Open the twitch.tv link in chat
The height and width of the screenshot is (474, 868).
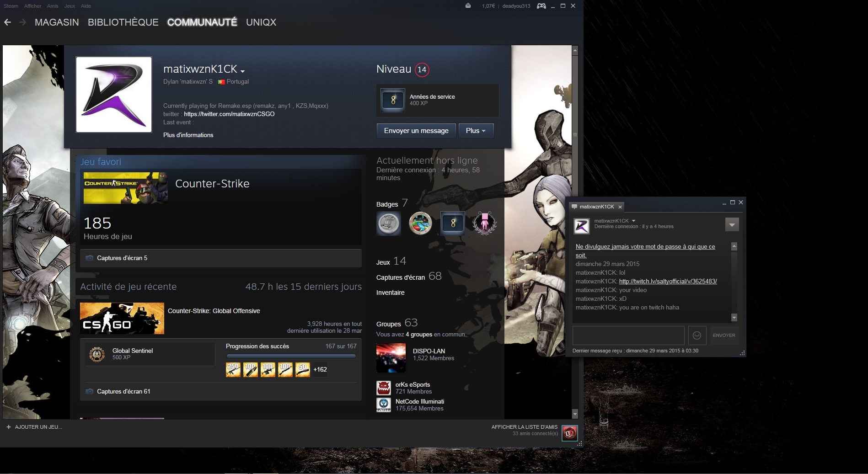tap(668, 281)
